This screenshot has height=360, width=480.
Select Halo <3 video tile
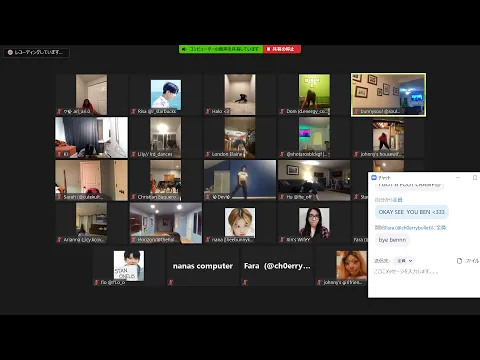[x=240, y=95]
